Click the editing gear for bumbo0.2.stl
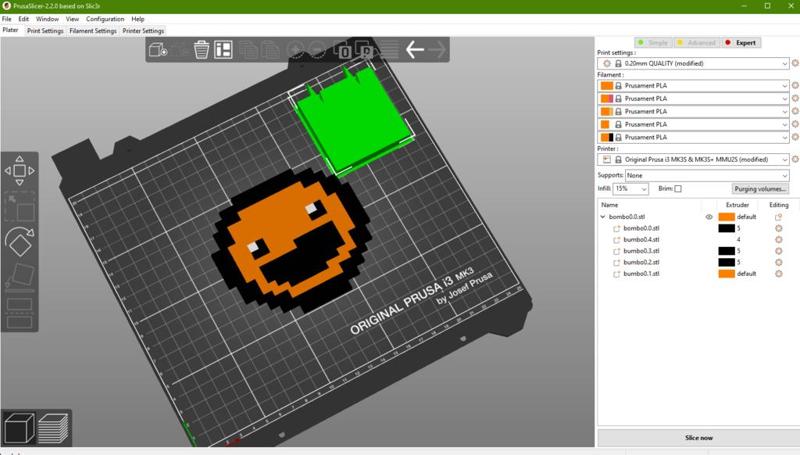This screenshot has width=800, height=455. (x=779, y=262)
